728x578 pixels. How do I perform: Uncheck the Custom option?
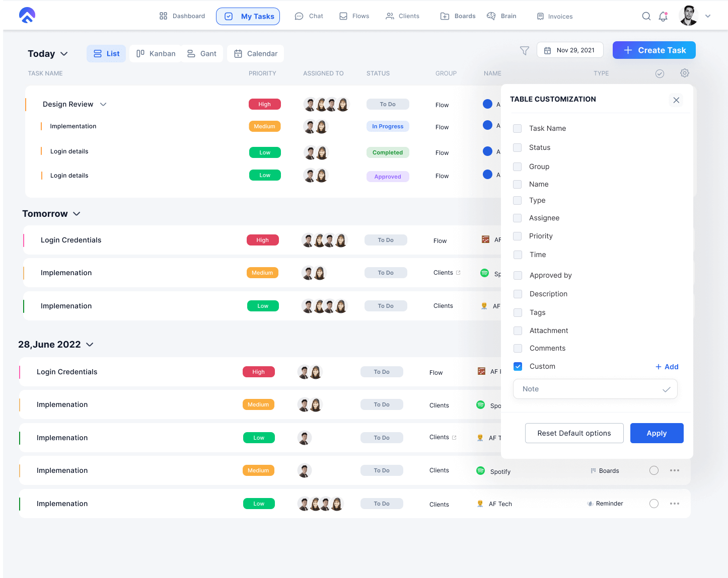point(518,366)
